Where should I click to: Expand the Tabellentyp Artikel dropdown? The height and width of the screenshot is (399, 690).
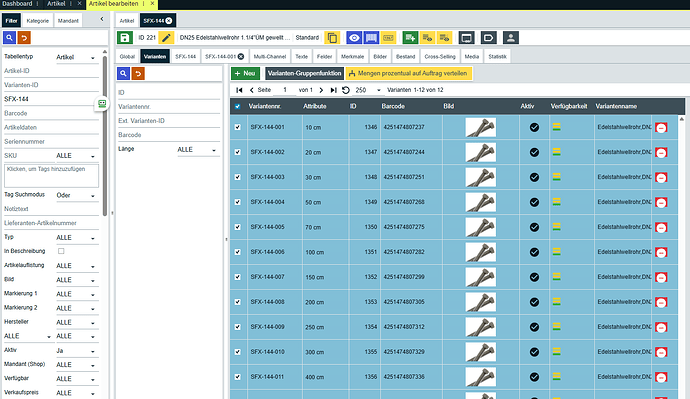click(76, 57)
